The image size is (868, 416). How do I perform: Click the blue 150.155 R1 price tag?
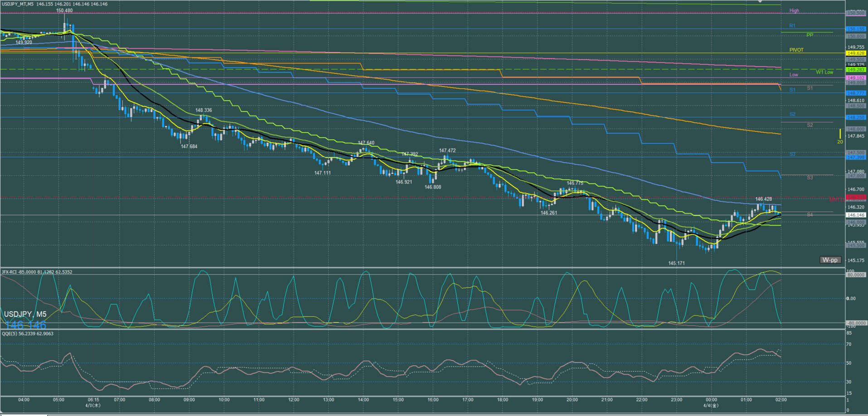pyautogui.click(x=856, y=29)
